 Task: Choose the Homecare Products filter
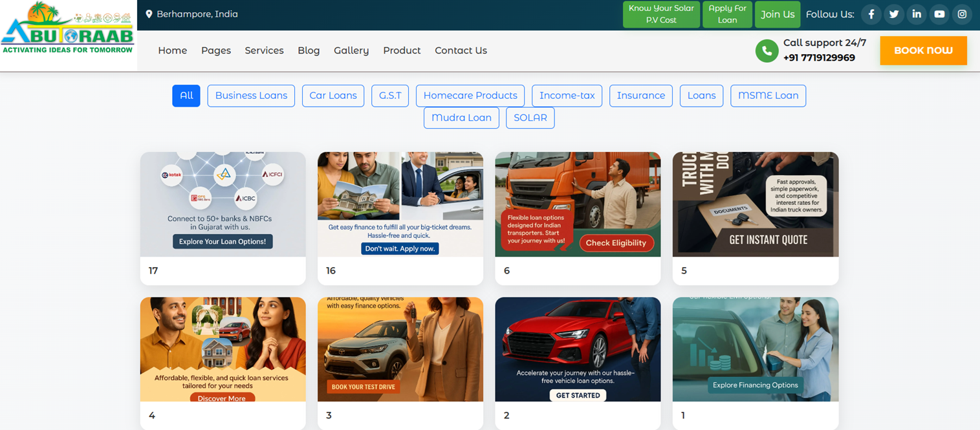coord(470,96)
